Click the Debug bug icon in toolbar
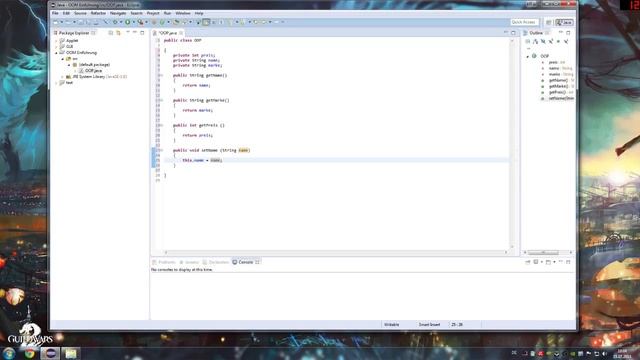The height and width of the screenshot is (360, 640). pyautogui.click(x=115, y=22)
